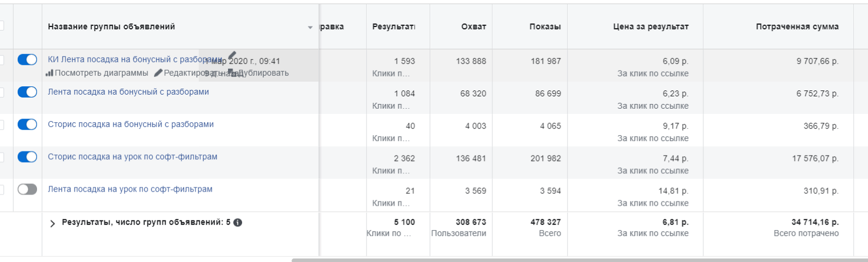Sort by the Потраченная сумма column header
The image size is (868, 262).
point(797,26)
